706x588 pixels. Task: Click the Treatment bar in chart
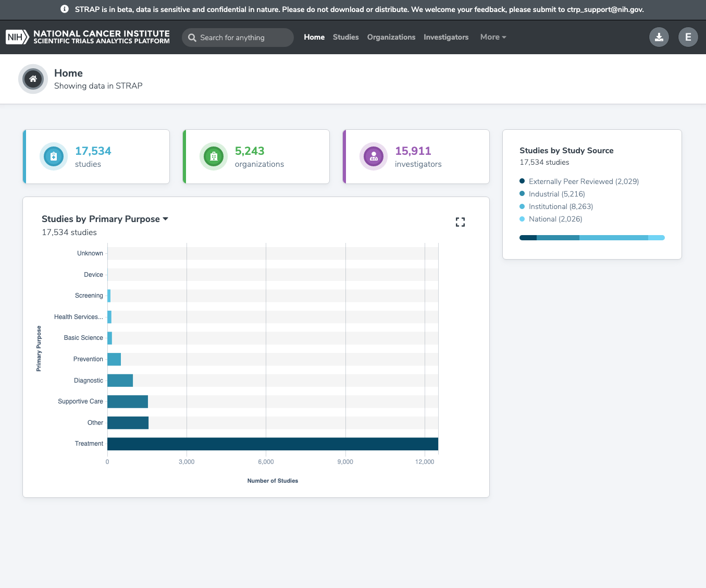click(273, 444)
